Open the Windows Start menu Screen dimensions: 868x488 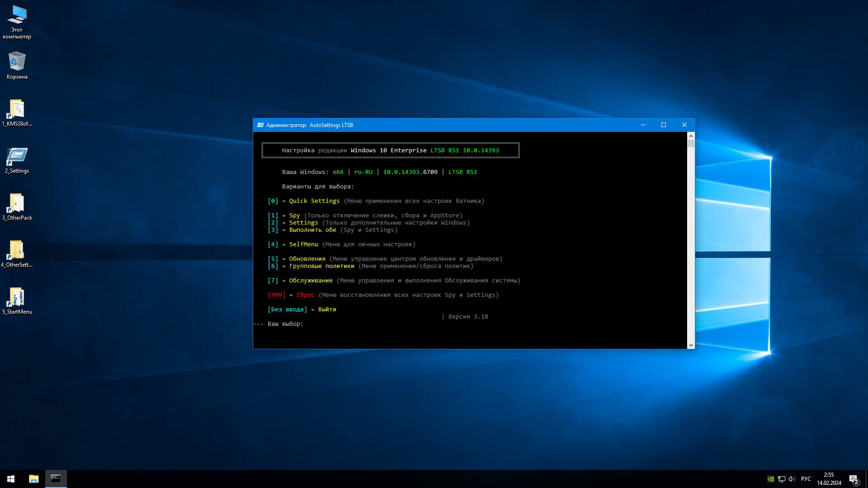click(x=11, y=479)
